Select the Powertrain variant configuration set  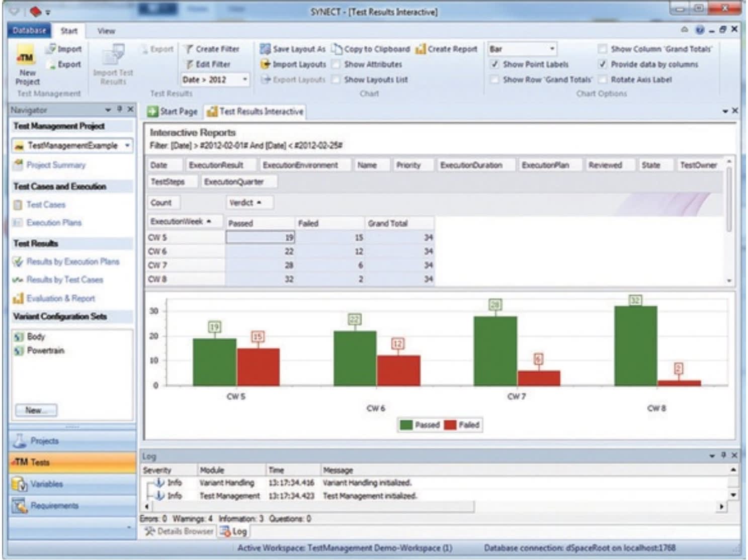click(x=45, y=350)
